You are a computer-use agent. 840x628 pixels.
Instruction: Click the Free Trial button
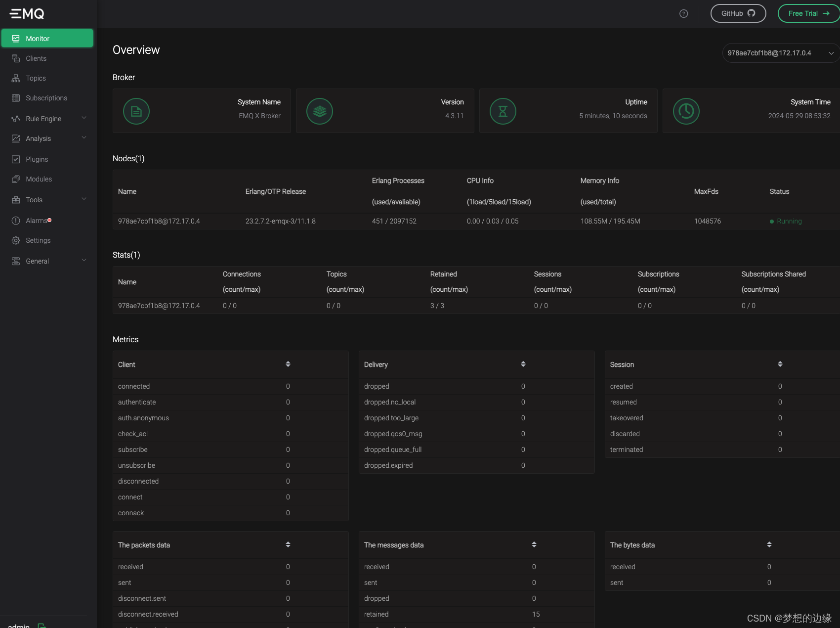809,13
